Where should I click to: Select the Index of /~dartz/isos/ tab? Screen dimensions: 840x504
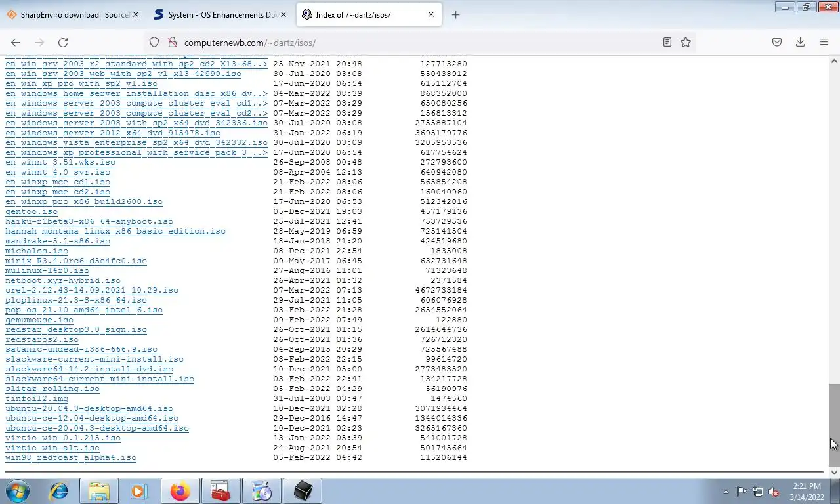369,14
